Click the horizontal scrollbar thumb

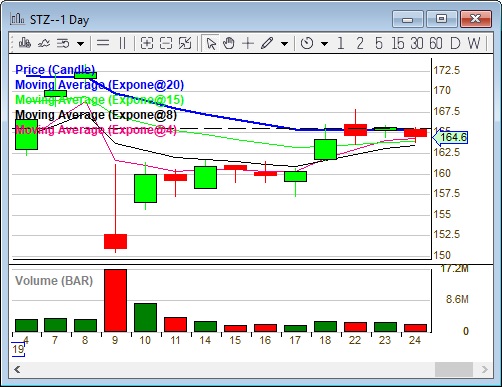point(454,369)
